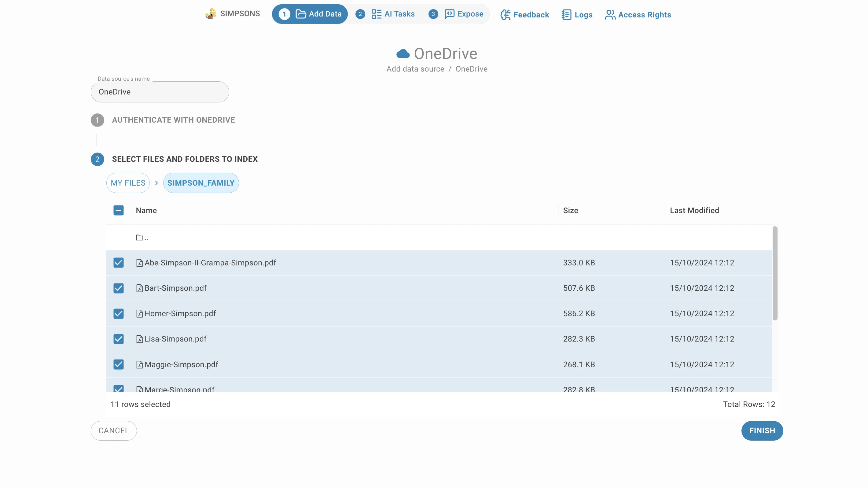Viewport: 868px width, 488px height.
Task: Click the SIMPSONS project name
Action: click(240, 13)
